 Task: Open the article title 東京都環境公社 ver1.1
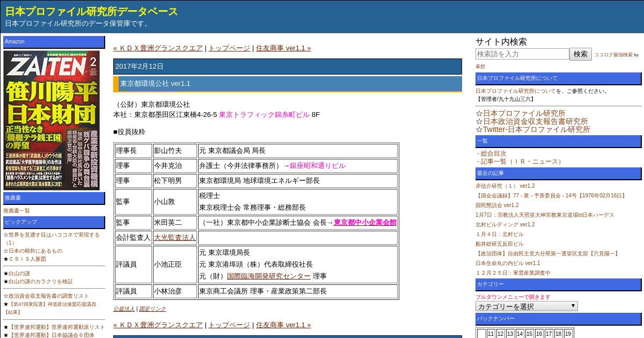point(155,84)
